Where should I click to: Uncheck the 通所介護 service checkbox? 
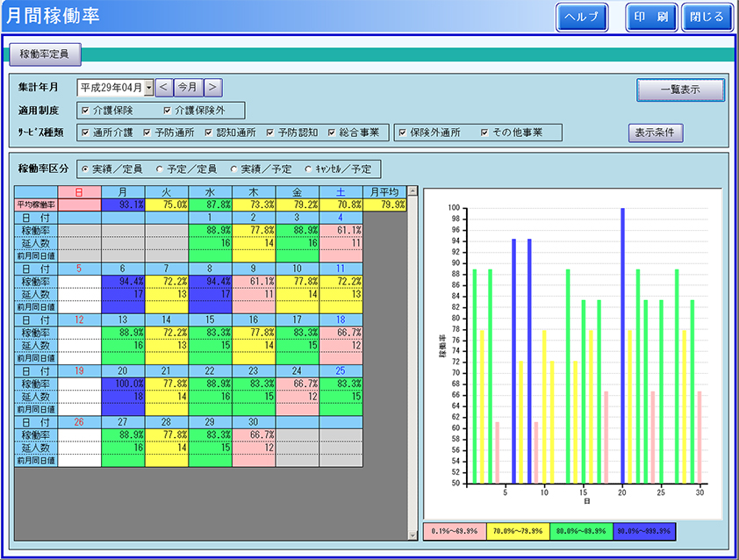click(x=85, y=133)
